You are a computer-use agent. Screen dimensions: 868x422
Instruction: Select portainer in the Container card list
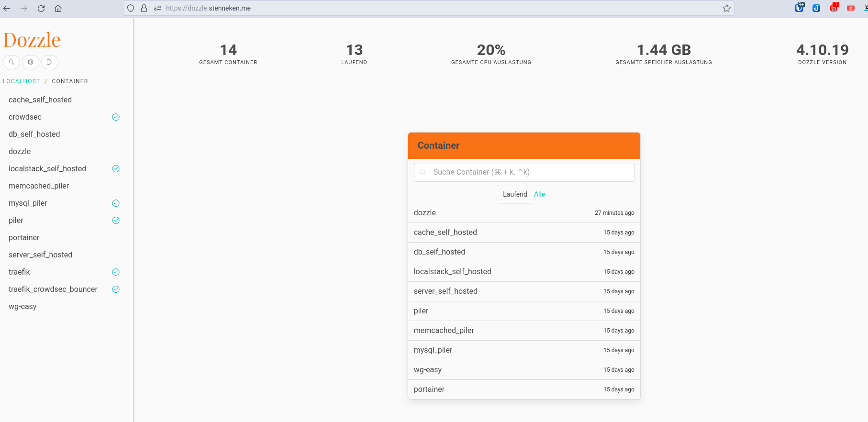click(429, 389)
